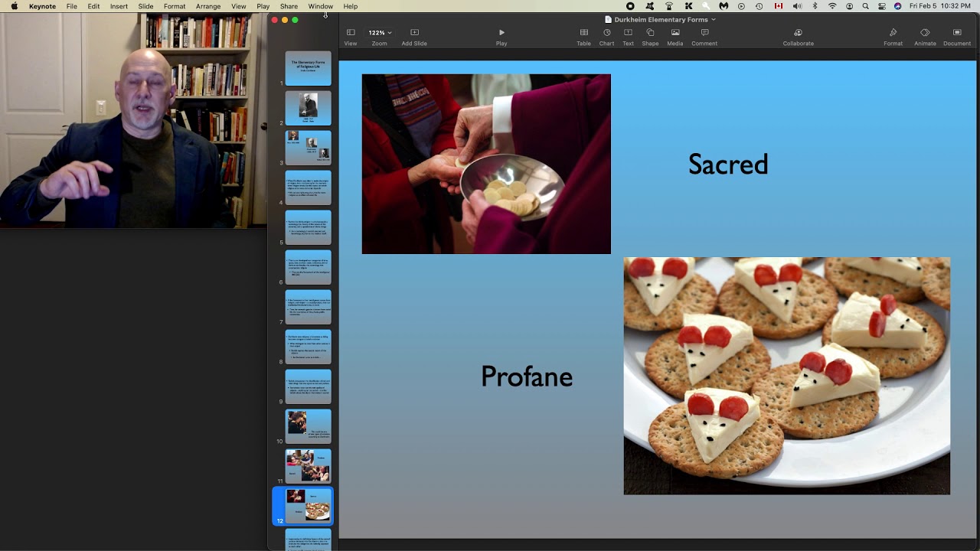Open the Media insert menu
The width and height of the screenshot is (980, 551).
[675, 37]
